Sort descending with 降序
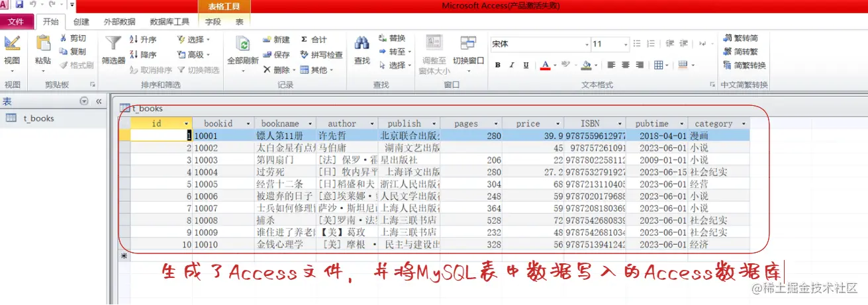The width and height of the screenshot is (868, 305). click(143, 55)
